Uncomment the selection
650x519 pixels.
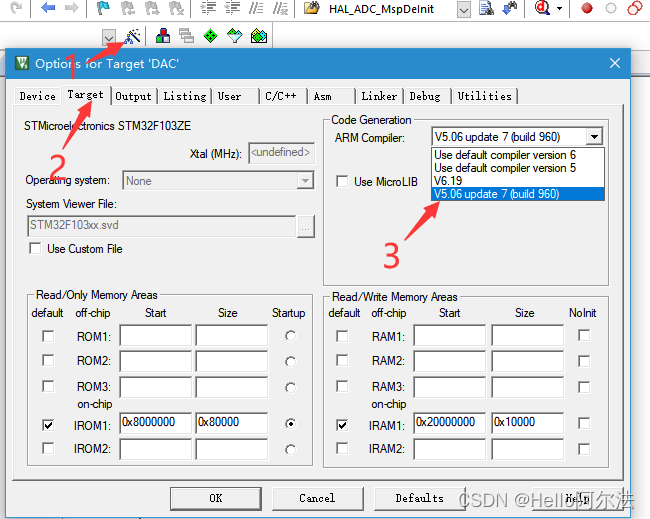(281, 8)
